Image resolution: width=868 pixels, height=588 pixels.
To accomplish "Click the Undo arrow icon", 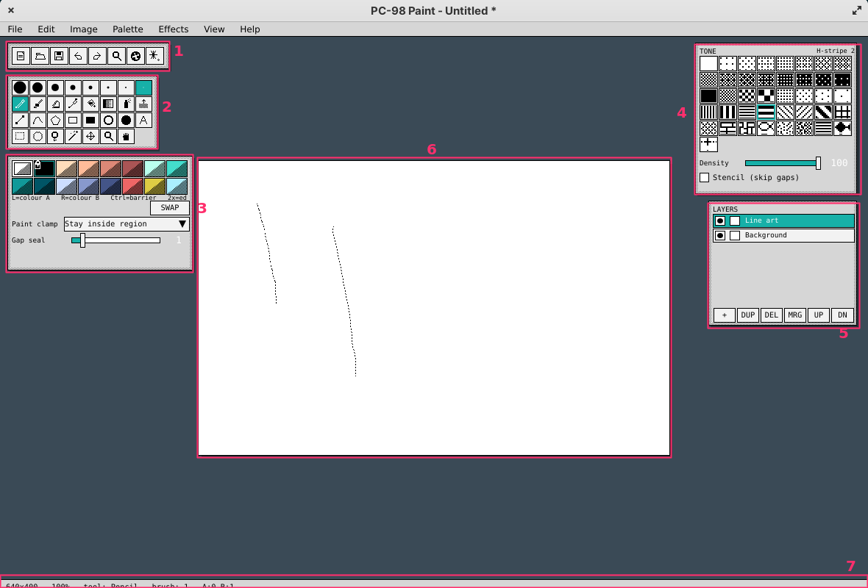I will (78, 56).
